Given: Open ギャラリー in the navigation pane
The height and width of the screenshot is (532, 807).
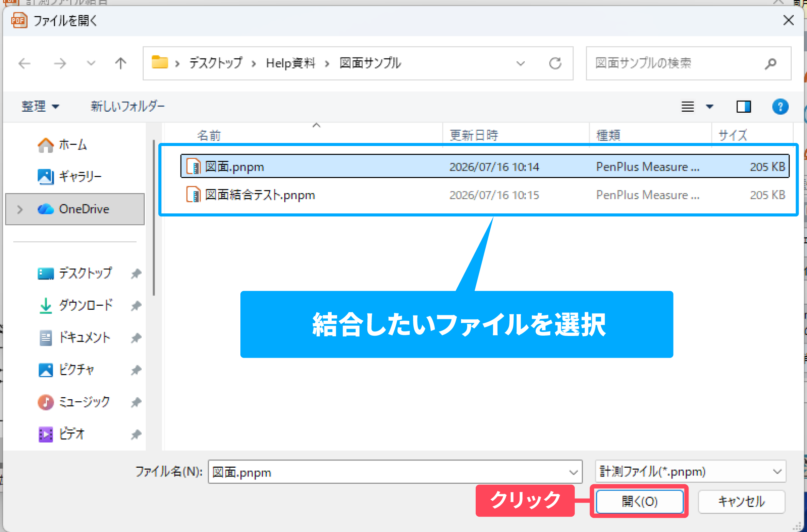Looking at the screenshot, I should tap(70, 177).
